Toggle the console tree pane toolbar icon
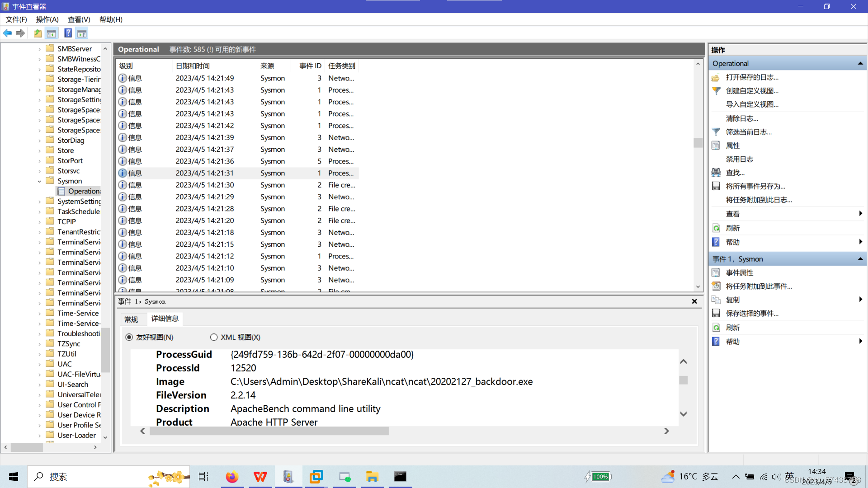 click(x=52, y=33)
